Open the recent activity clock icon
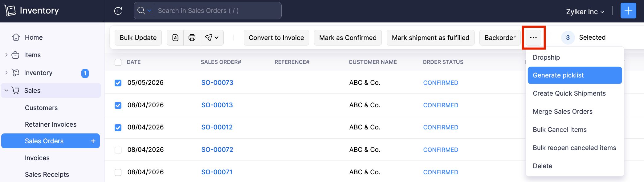 point(118,11)
